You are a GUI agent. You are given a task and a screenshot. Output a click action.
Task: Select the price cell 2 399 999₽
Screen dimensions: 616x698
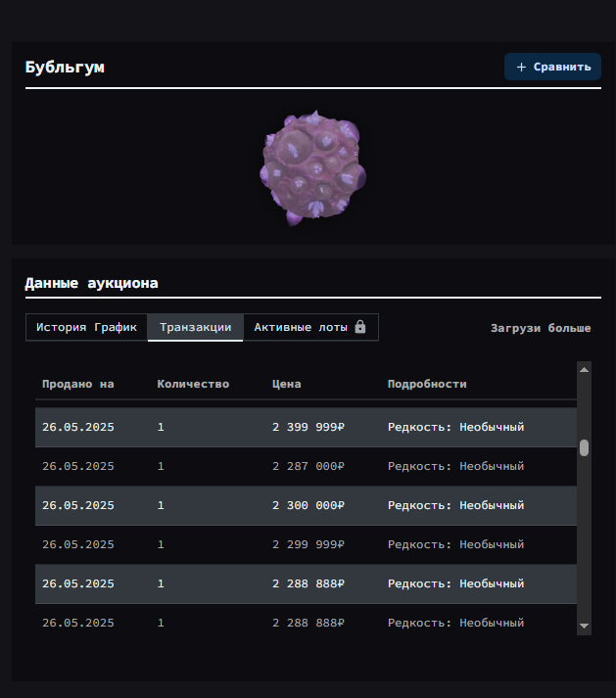308,427
